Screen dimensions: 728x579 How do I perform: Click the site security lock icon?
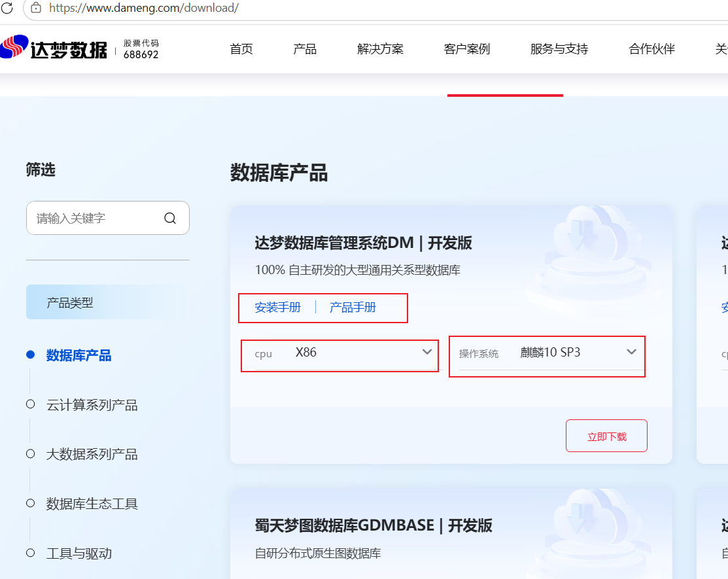coord(36,7)
